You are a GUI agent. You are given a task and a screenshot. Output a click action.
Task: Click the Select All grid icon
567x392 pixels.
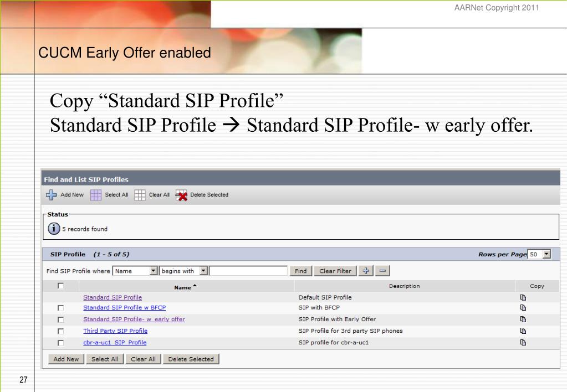(96, 195)
